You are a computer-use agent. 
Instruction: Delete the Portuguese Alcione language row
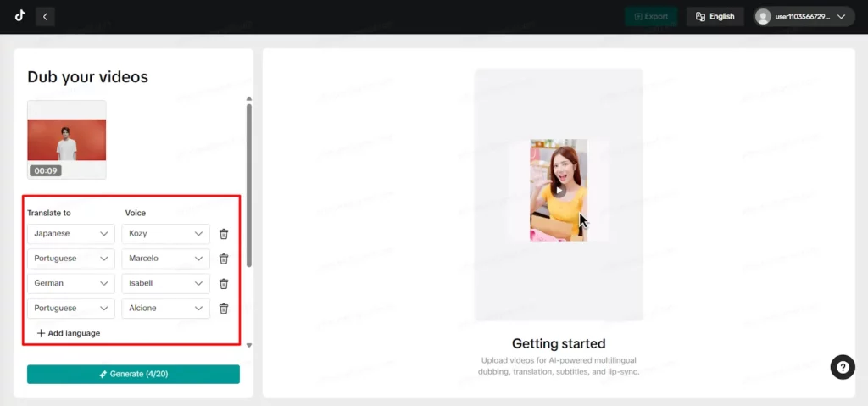click(x=224, y=309)
